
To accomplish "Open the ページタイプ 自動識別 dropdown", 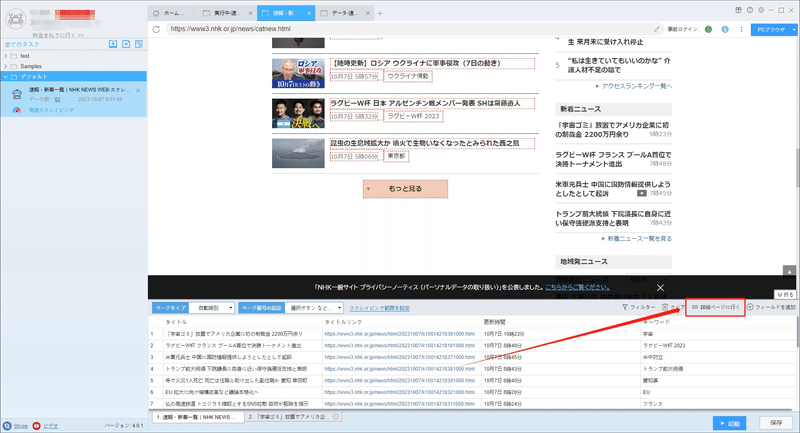I will point(212,308).
